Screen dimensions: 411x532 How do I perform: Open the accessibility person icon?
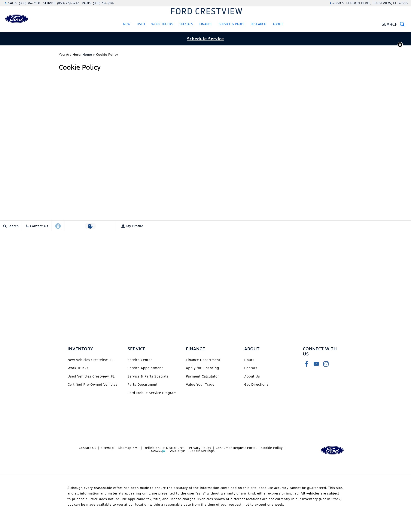tap(58, 226)
